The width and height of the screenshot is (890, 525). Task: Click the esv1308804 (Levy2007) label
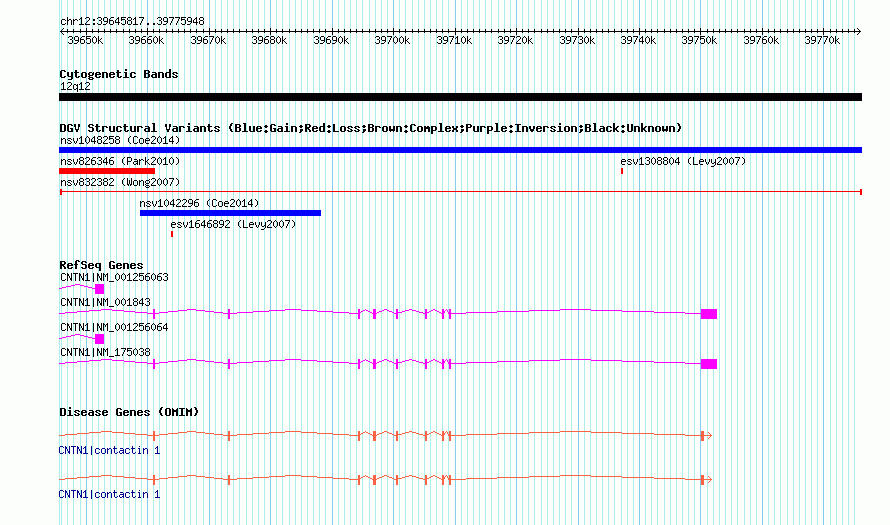click(x=683, y=161)
